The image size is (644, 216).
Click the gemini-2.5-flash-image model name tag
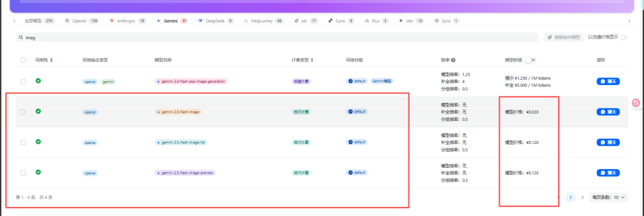tap(178, 112)
